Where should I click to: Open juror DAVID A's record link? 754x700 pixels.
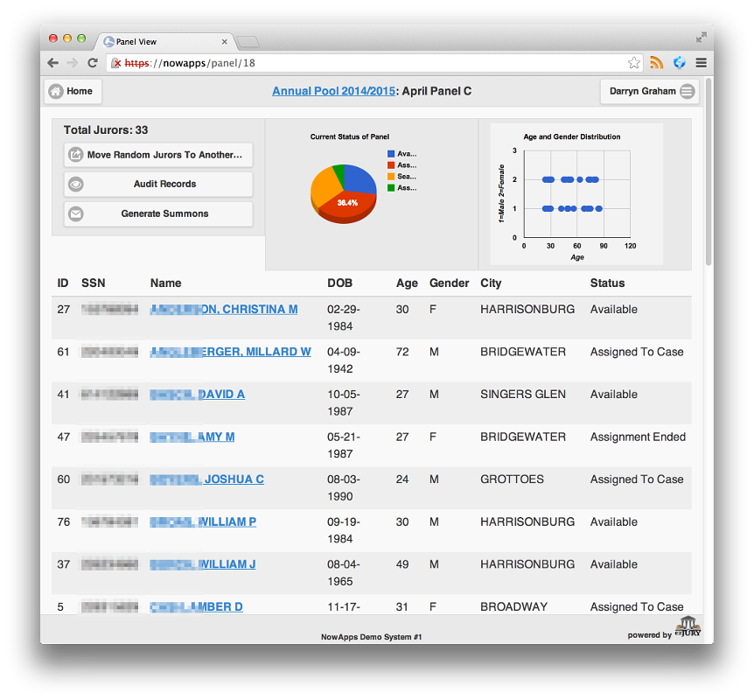tap(197, 395)
